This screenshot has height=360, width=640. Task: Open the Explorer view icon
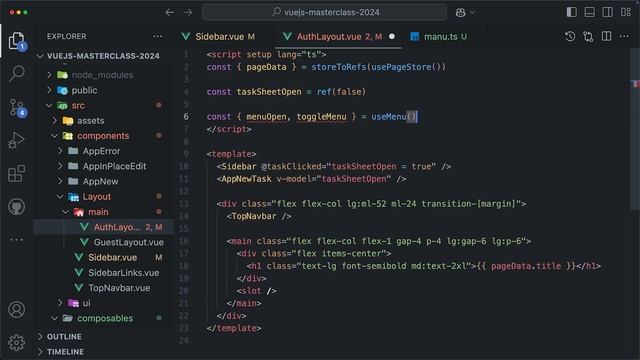(16, 41)
